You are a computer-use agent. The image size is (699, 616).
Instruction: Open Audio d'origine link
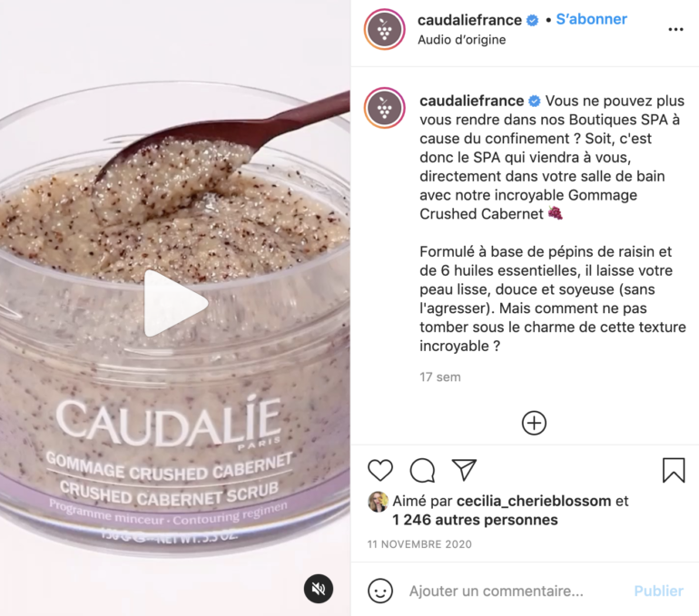(x=462, y=40)
